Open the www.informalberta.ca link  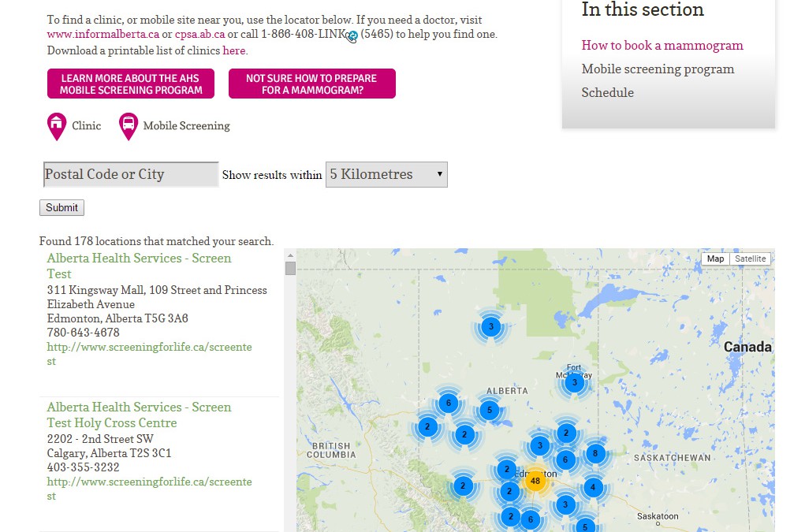(x=103, y=35)
